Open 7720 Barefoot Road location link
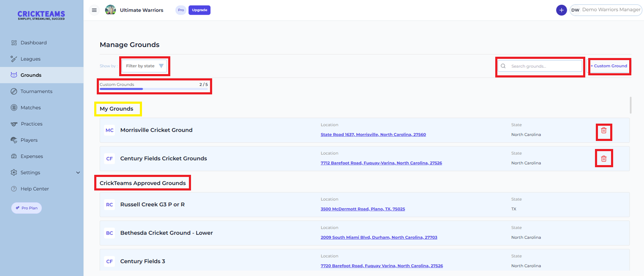This screenshot has width=644, height=276. click(x=382, y=266)
